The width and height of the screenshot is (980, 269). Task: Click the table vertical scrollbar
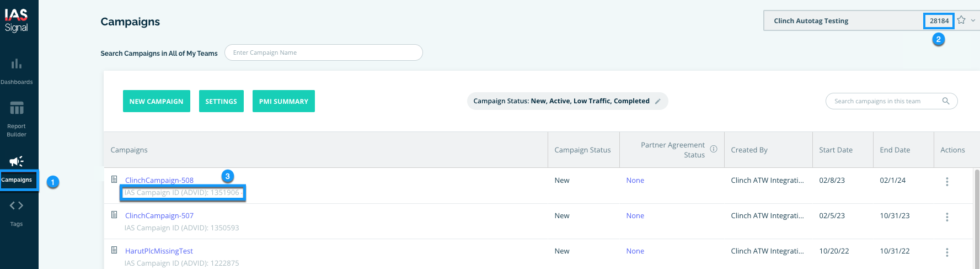pyautogui.click(x=977, y=218)
